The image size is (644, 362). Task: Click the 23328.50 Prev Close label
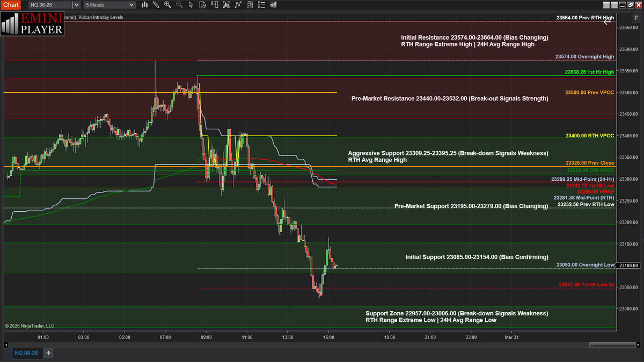(590, 163)
